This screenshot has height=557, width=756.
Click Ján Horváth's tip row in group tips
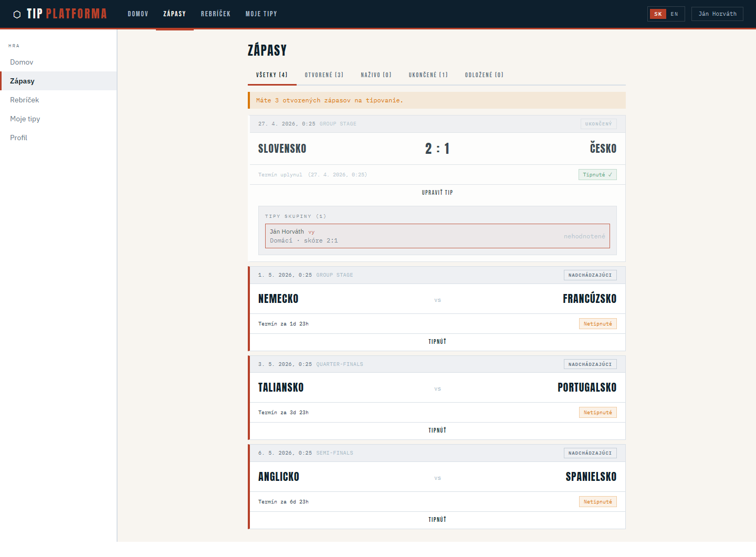pos(437,236)
